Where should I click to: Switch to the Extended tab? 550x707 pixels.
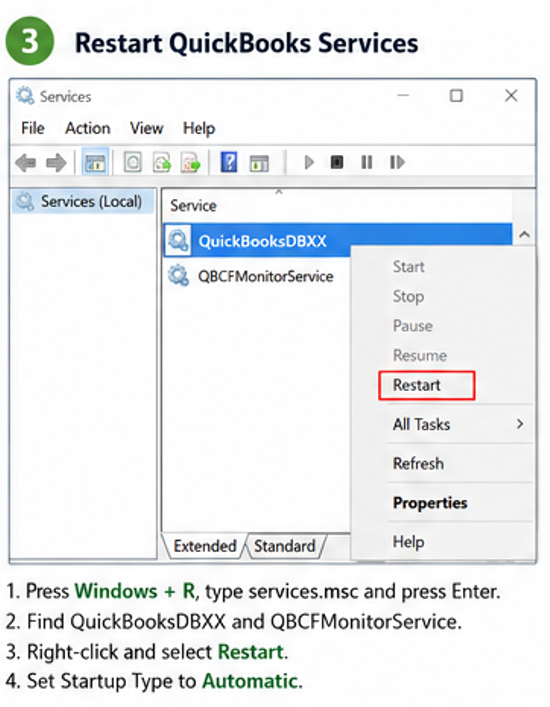click(205, 546)
